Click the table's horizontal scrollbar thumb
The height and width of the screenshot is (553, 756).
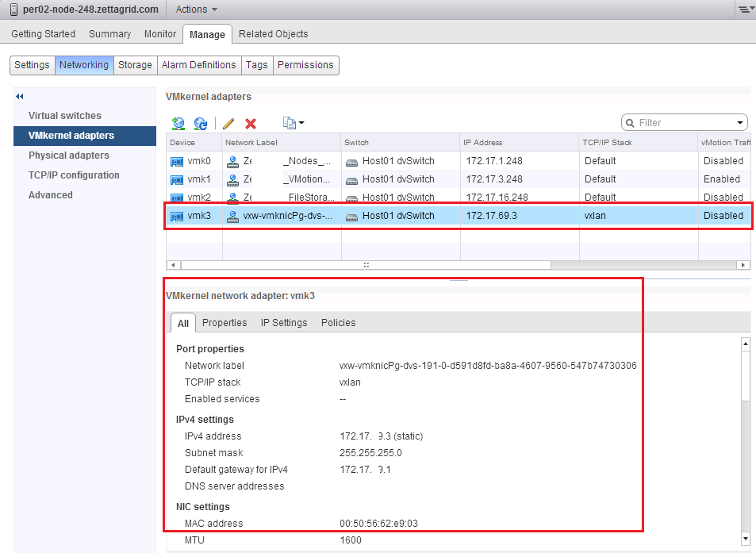366,265
